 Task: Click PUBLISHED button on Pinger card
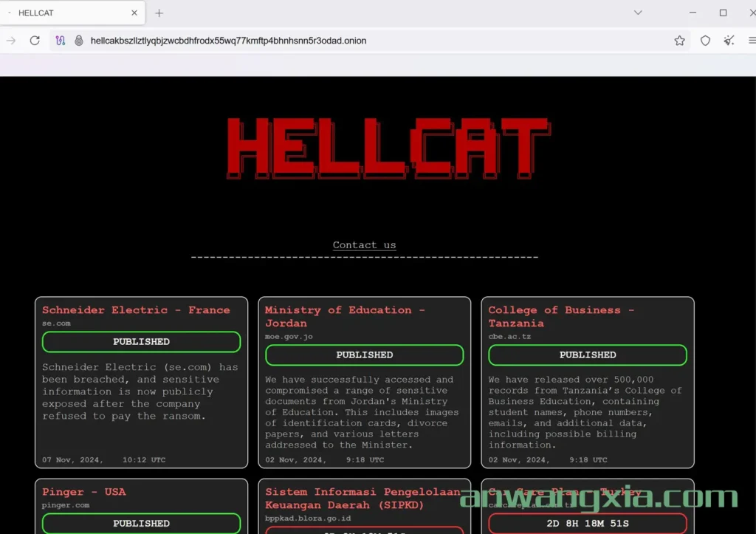point(141,524)
